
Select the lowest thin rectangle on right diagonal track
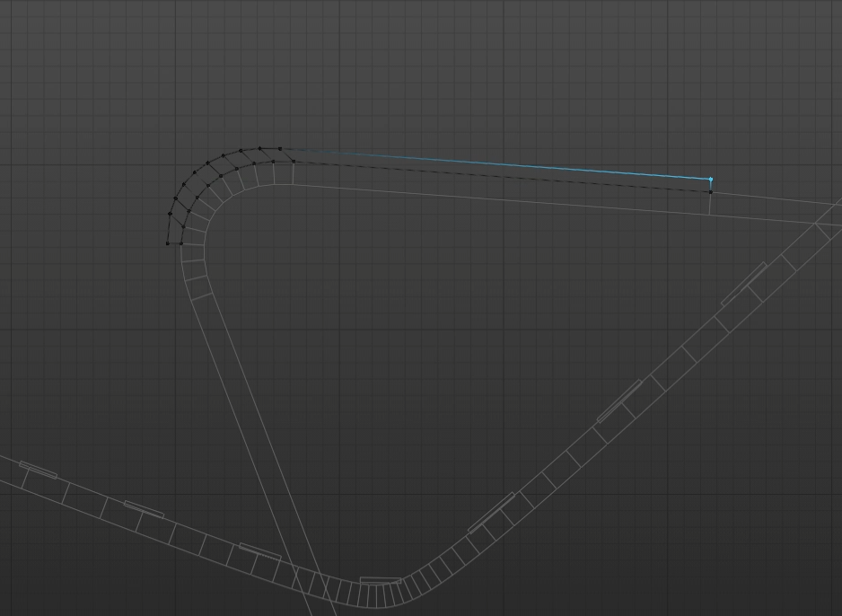coord(491,512)
